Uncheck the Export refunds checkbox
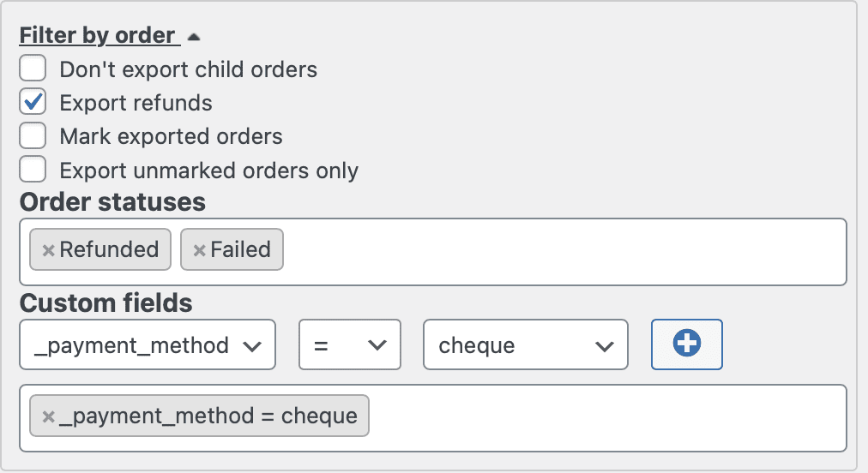 point(33,103)
